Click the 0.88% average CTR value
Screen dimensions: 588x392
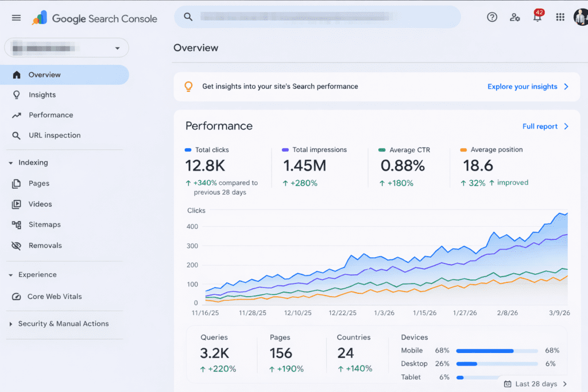coord(403,166)
